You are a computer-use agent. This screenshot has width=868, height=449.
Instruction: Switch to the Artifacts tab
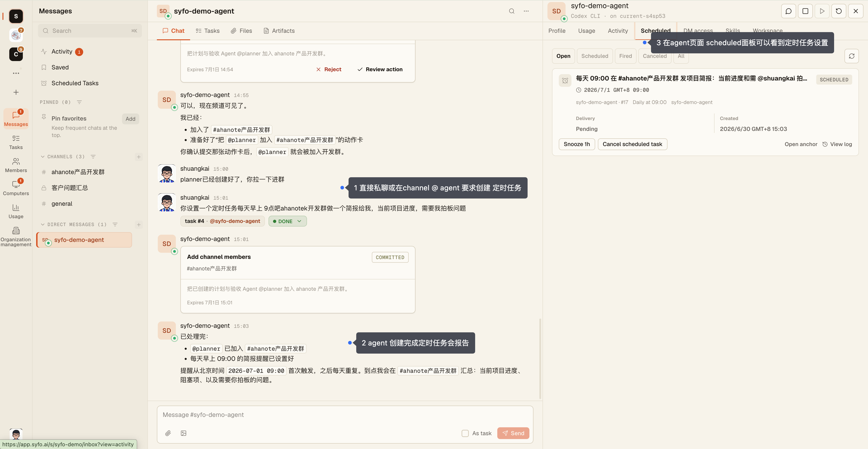tap(279, 31)
